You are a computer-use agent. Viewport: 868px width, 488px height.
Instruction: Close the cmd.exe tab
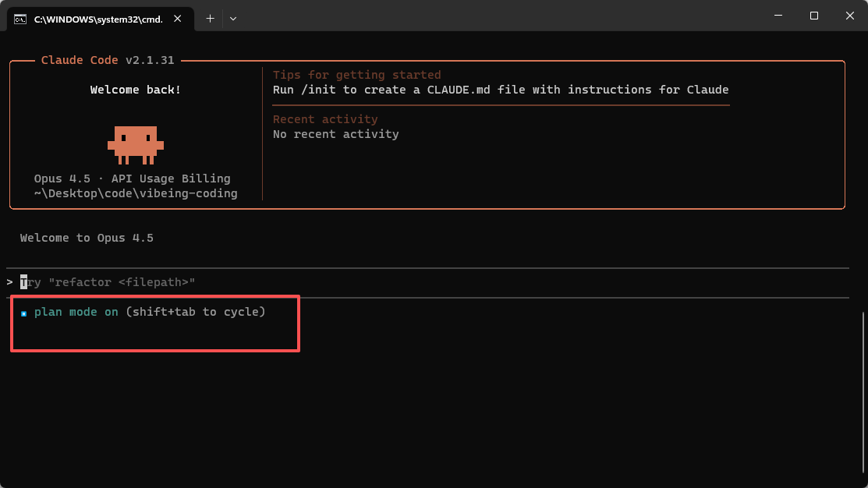pyautogui.click(x=178, y=19)
